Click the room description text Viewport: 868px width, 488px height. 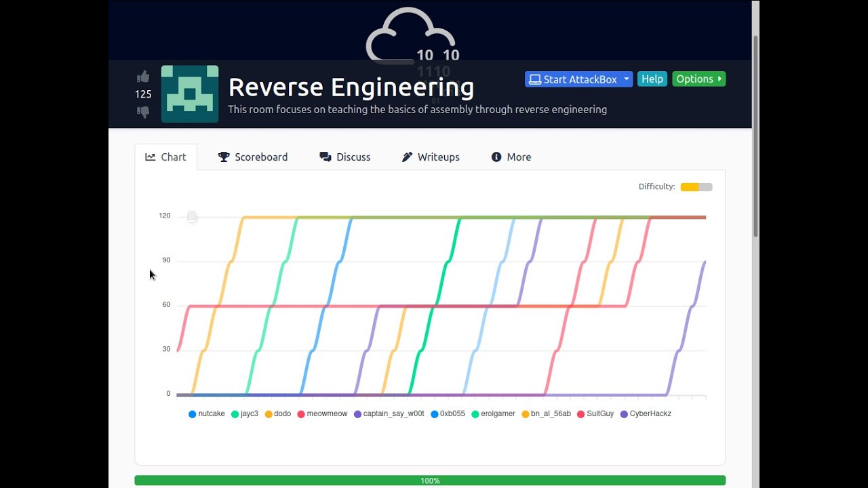pyautogui.click(x=418, y=109)
